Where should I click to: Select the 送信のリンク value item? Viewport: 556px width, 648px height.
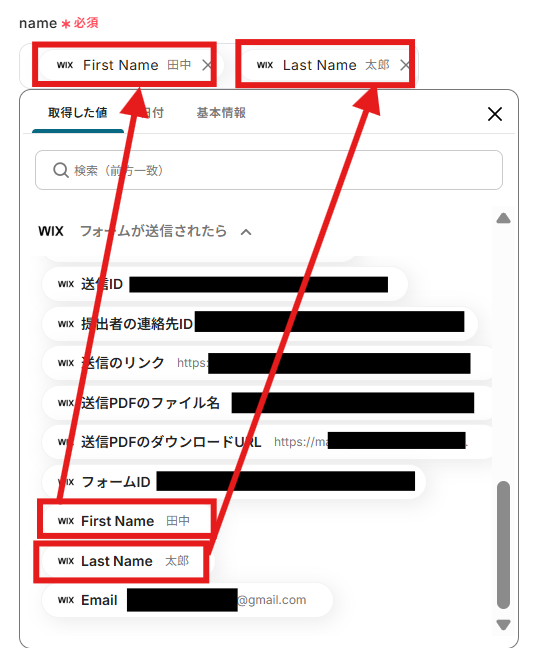click(x=267, y=363)
